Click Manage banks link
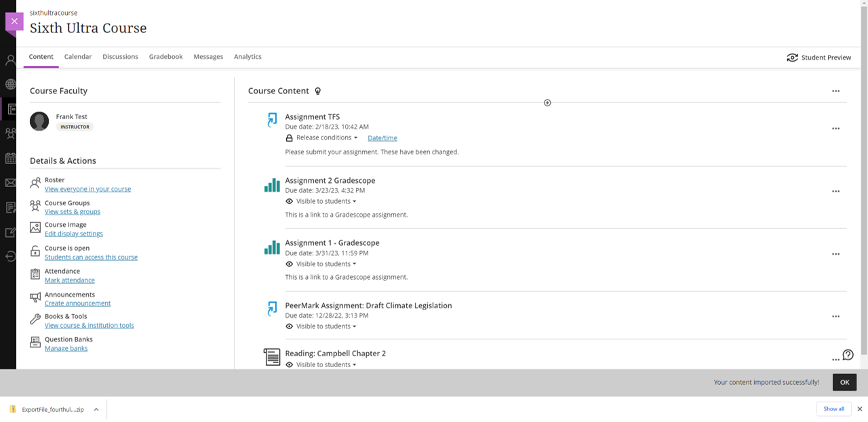Image resolution: width=868 pixels, height=422 pixels. point(66,348)
